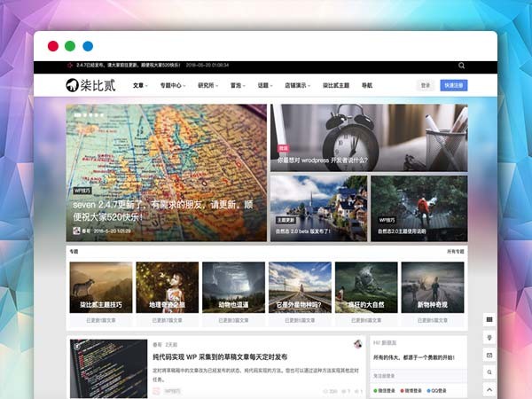The width and height of the screenshot is (532, 399).
Task: Go to 柒比贰主题 nav item
Action: click(335, 86)
